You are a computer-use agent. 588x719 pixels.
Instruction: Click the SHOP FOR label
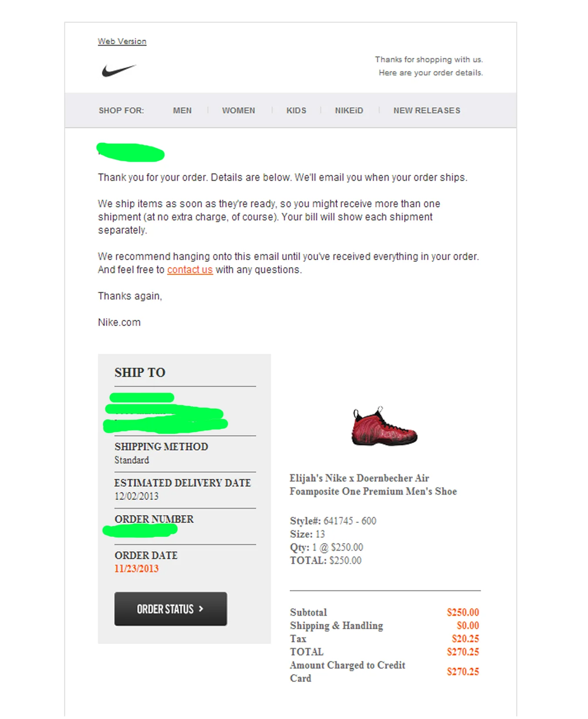click(x=121, y=111)
